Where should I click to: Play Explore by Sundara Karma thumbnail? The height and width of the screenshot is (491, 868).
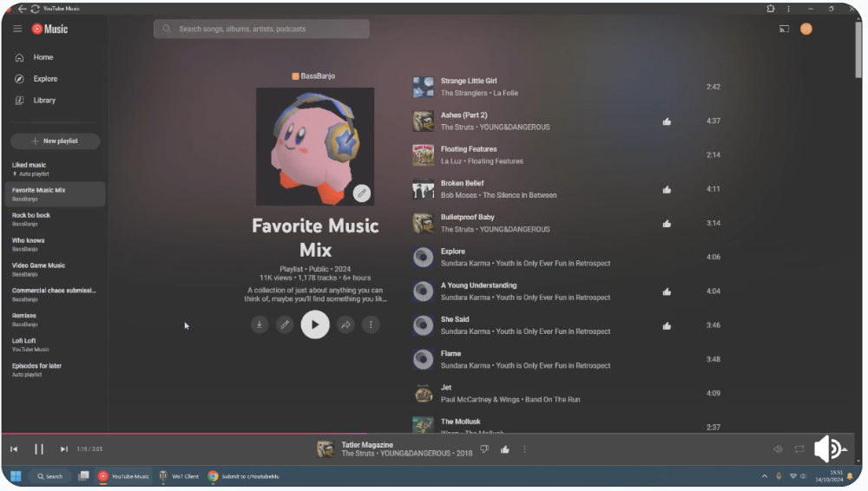tap(424, 258)
